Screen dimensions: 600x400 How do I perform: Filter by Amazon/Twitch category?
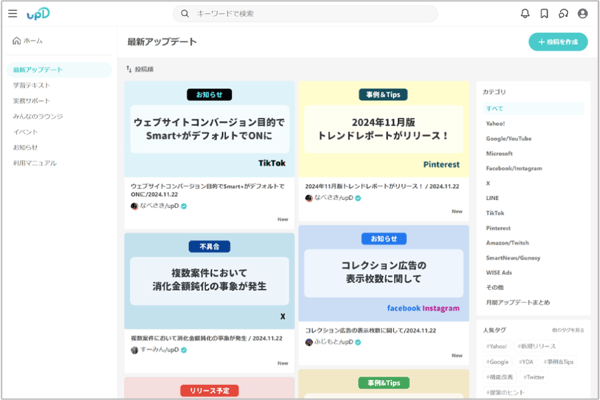click(x=507, y=243)
